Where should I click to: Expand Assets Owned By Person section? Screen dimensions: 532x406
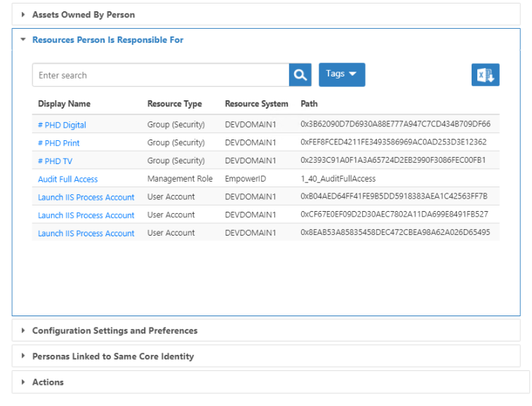84,15
